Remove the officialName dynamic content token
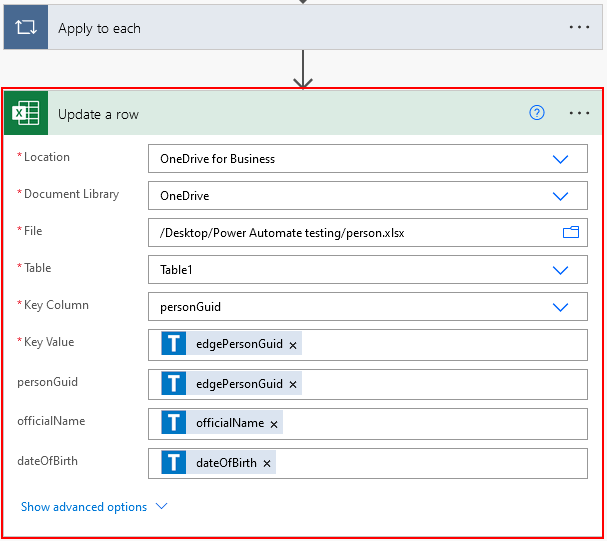 (x=274, y=425)
